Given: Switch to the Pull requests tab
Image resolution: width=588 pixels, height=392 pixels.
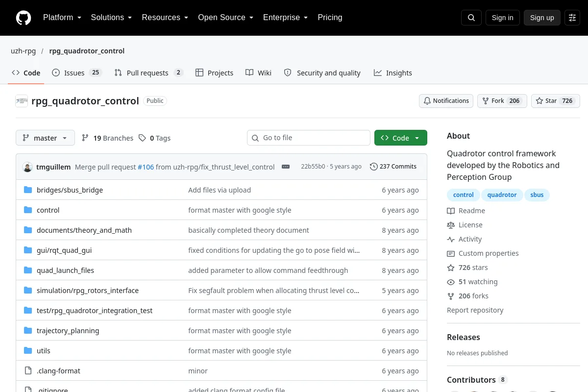Looking at the screenshot, I should [148, 73].
